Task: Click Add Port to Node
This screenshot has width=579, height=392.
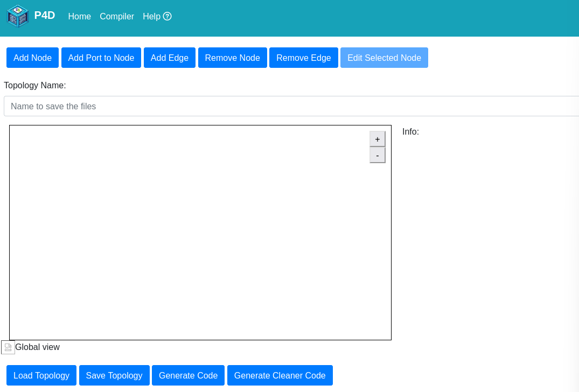Action: (101, 58)
